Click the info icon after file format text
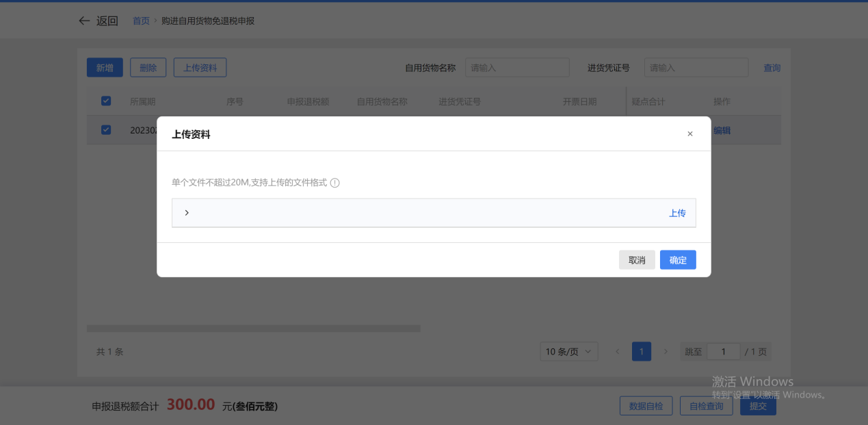 (335, 183)
